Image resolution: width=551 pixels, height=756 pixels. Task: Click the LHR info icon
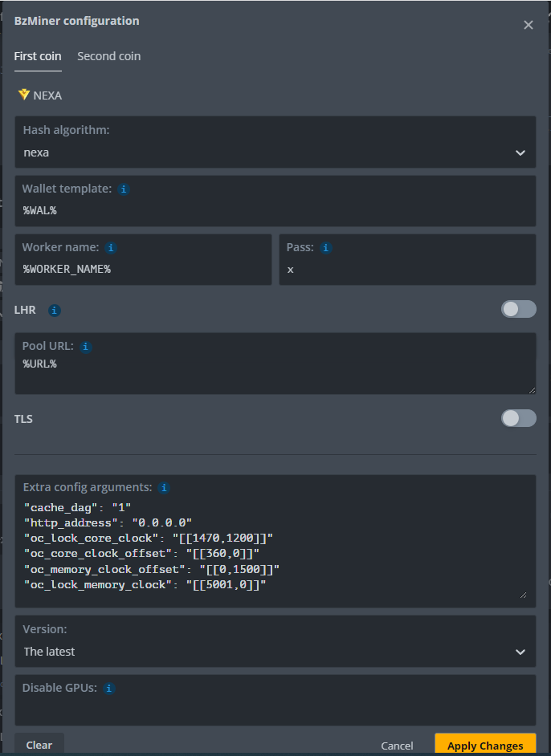[54, 309]
